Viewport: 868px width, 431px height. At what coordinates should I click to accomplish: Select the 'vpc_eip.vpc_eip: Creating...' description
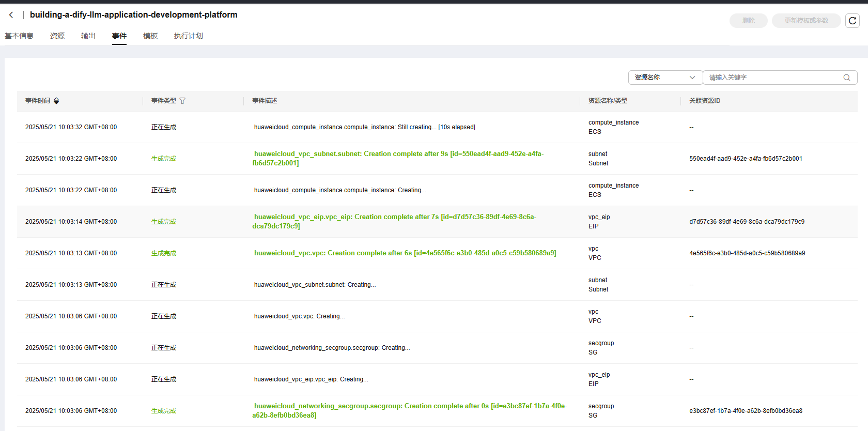(311, 379)
